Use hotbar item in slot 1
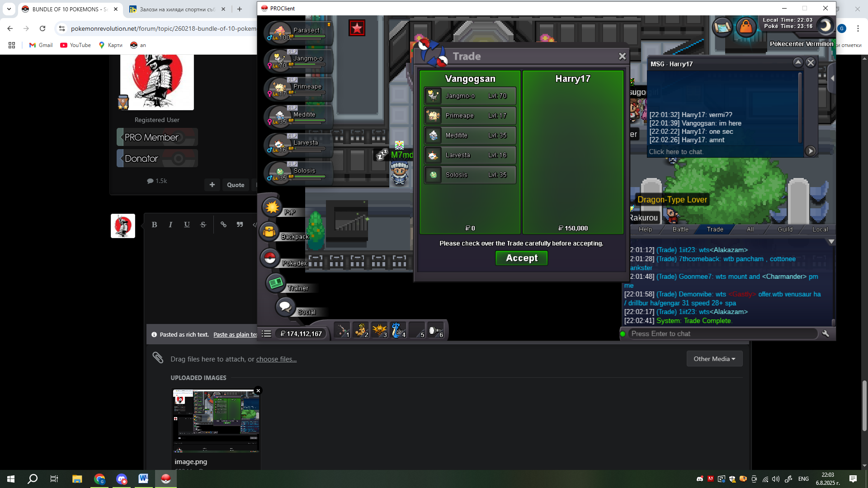The image size is (868, 488). (343, 331)
